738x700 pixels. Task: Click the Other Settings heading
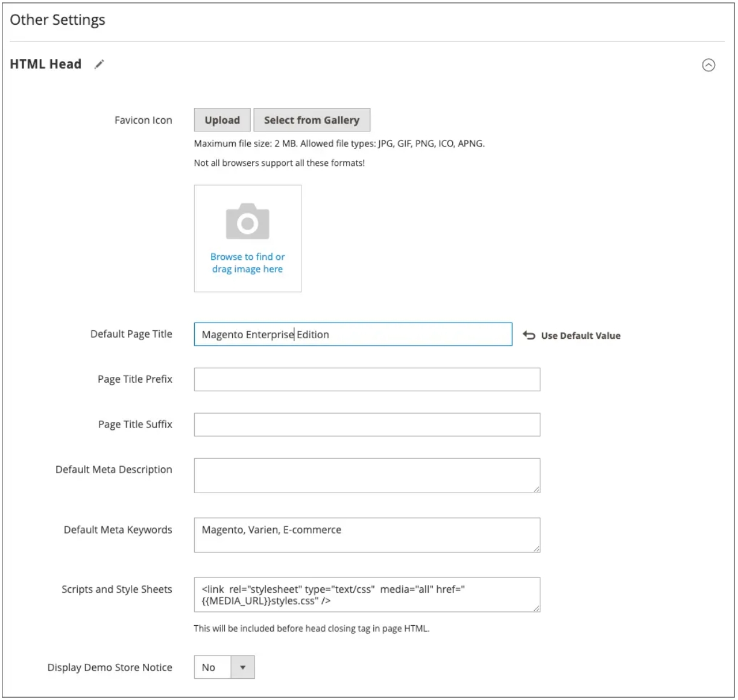pos(57,20)
